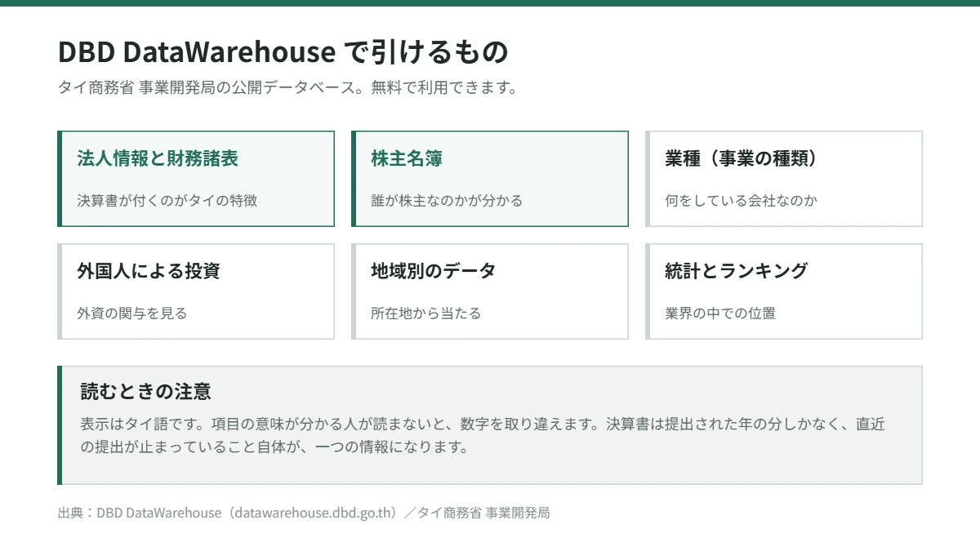Click the text '所在地から当たる'
The image size is (980, 551).
pyautogui.click(x=426, y=313)
